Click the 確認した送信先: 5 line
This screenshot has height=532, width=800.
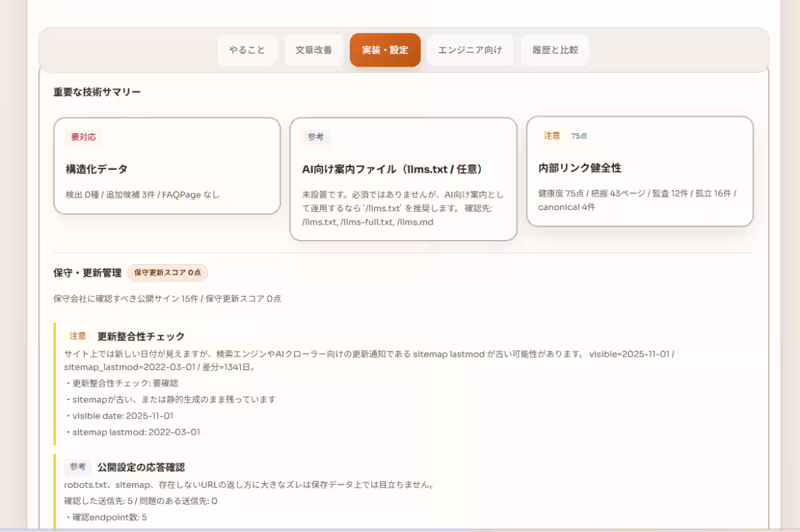click(141, 501)
